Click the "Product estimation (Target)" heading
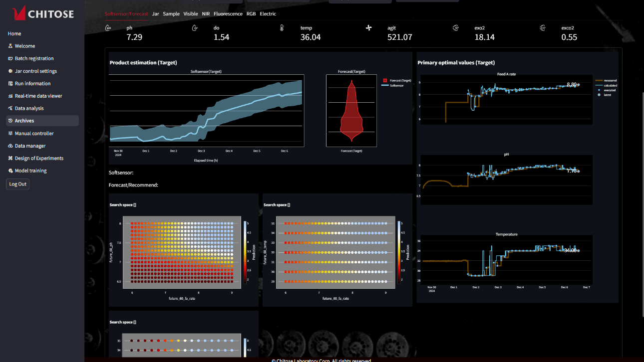Viewport: 644px width, 362px height. (143, 63)
